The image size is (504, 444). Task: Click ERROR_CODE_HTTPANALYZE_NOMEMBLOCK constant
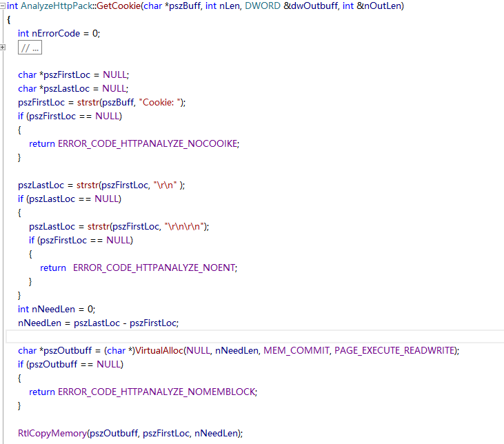[157, 392]
